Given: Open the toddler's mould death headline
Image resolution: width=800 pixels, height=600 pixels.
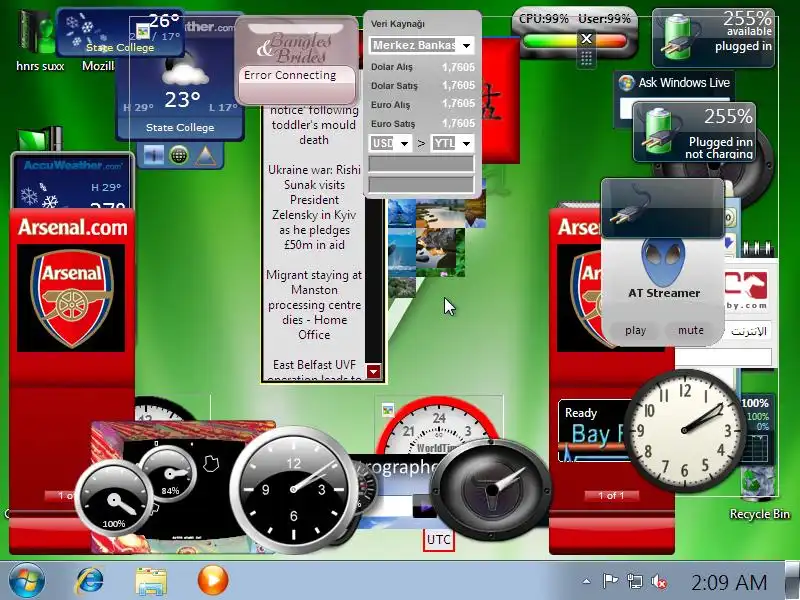Looking at the screenshot, I should pos(313,125).
